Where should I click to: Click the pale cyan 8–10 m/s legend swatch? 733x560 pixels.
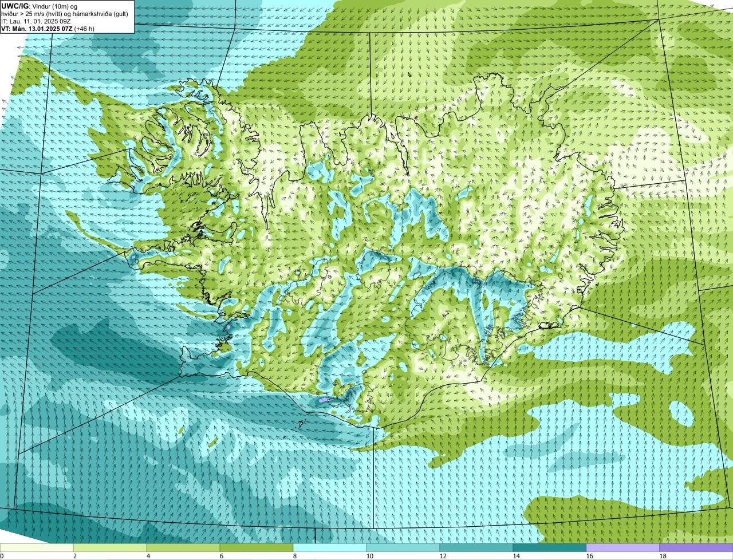tap(330, 548)
